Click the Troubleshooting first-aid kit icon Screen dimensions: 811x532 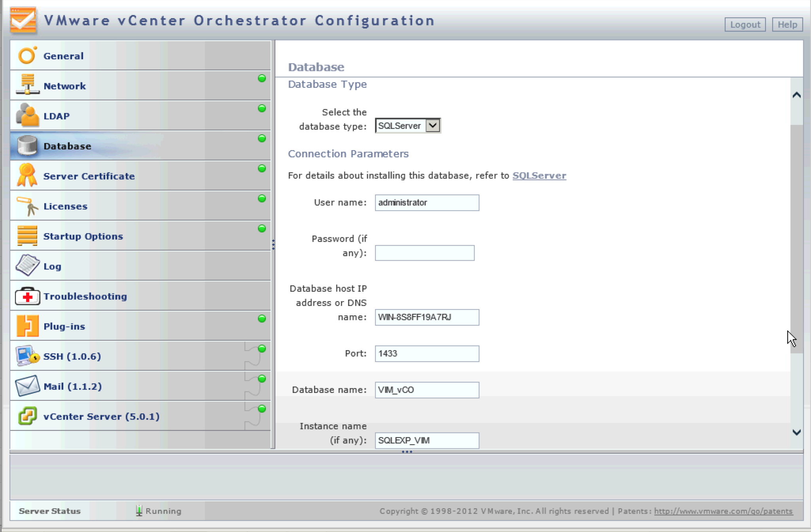coord(27,296)
